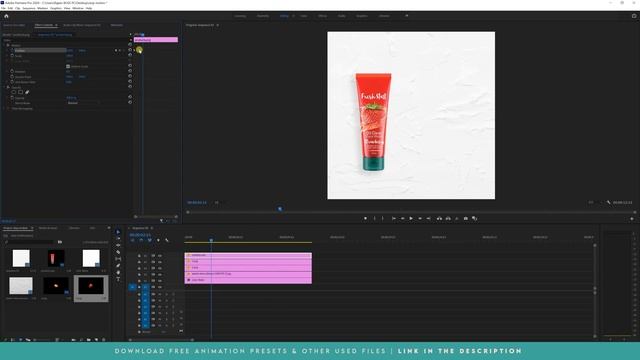Open workspace overflow chevron menu

coord(407,16)
